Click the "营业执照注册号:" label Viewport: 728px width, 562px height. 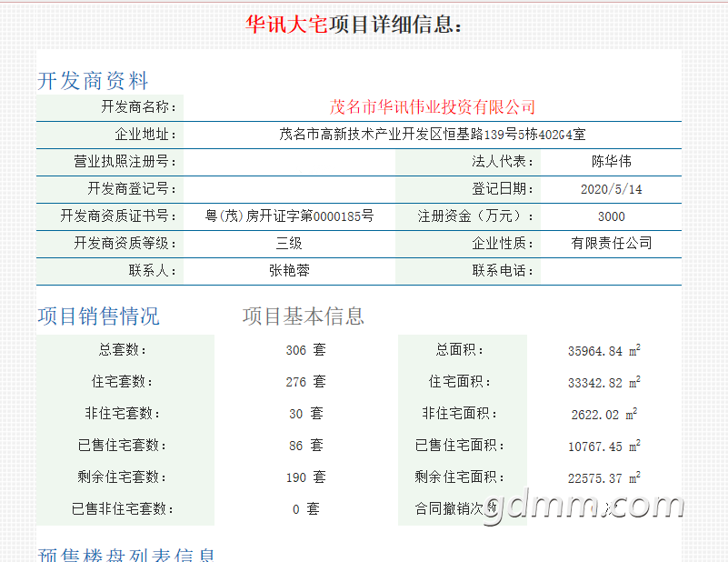125,162
